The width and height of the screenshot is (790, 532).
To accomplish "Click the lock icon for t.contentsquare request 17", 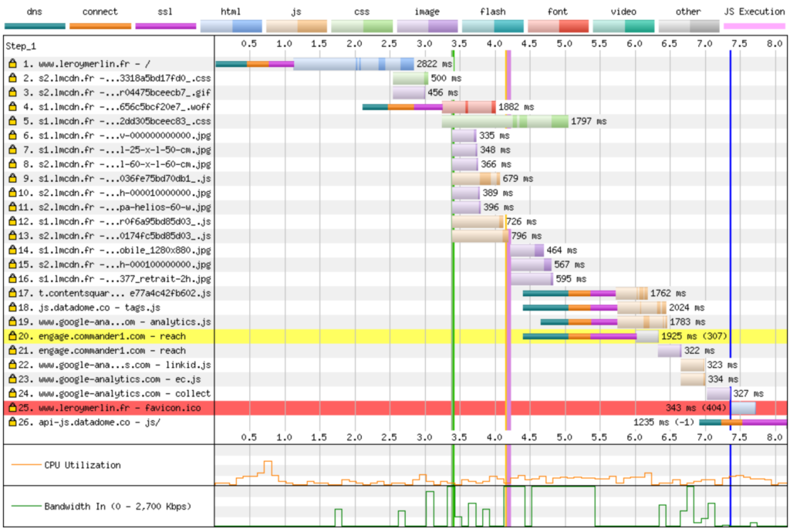I will pyautogui.click(x=12, y=293).
